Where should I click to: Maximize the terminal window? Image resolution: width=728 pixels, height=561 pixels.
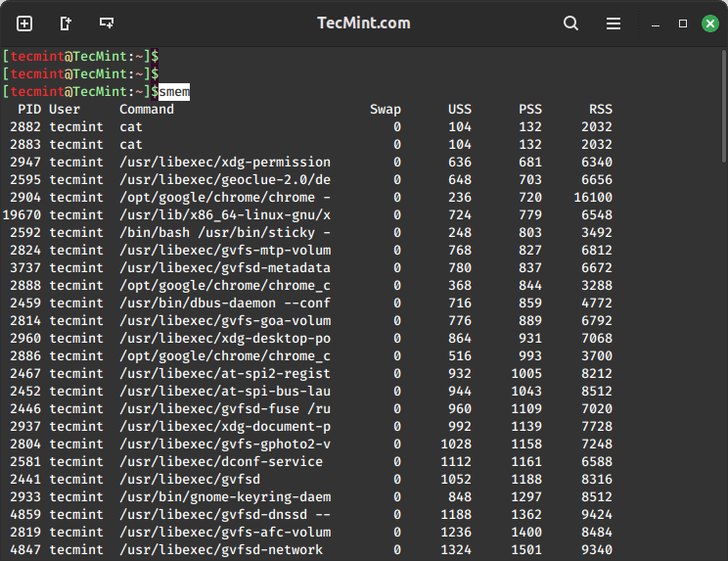683,23
